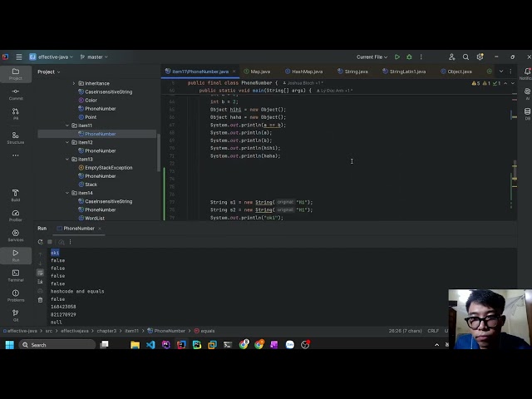Screen dimensions: 532x399
Task: Collapse the item13 package
Action: (67, 159)
